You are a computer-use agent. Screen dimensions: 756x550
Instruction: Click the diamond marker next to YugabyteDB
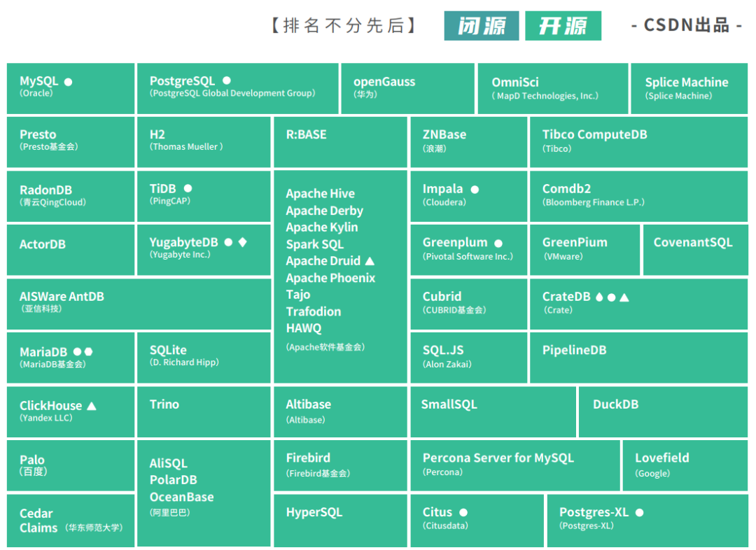[242, 242]
